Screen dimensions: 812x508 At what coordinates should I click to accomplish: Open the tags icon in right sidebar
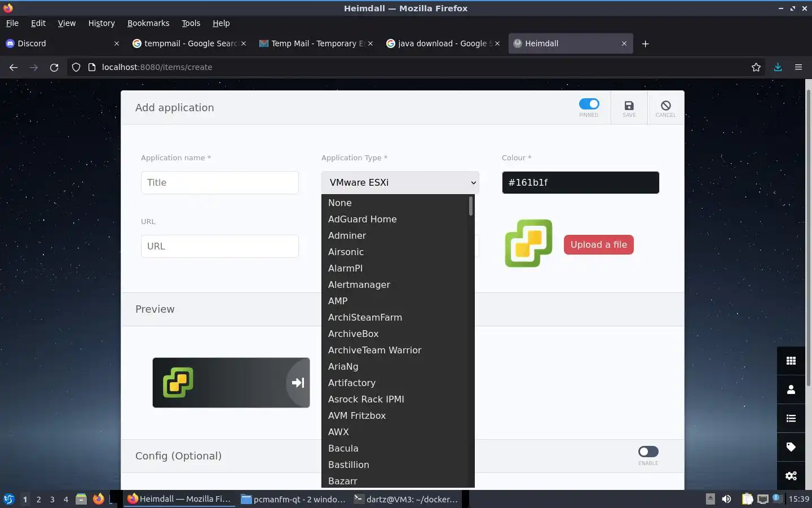[x=791, y=447]
